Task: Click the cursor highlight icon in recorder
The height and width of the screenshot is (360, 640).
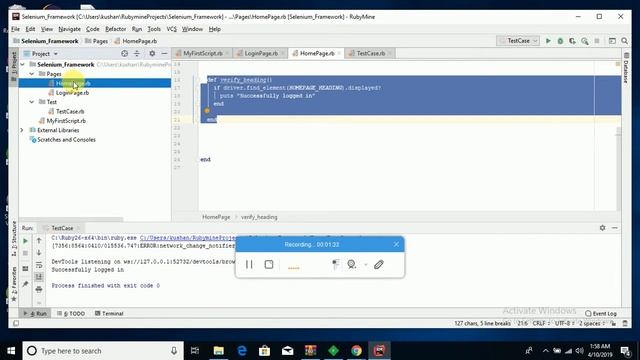Action: 336,264
